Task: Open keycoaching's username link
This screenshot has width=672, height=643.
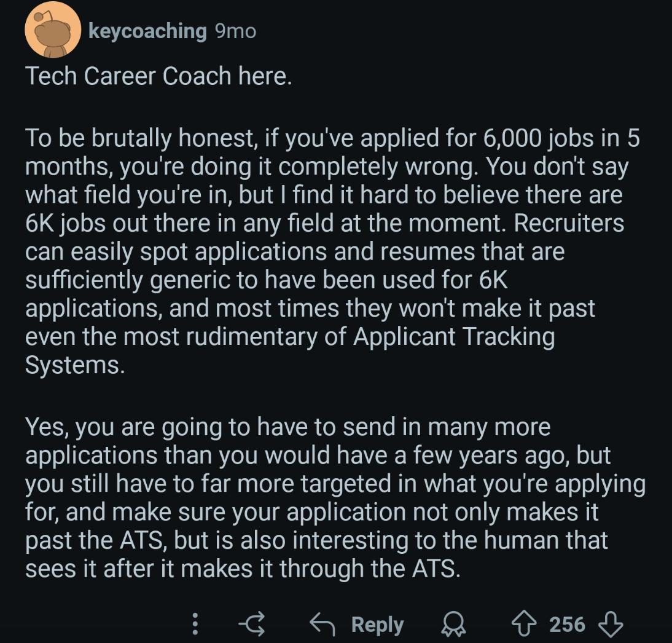Action: coord(147,31)
